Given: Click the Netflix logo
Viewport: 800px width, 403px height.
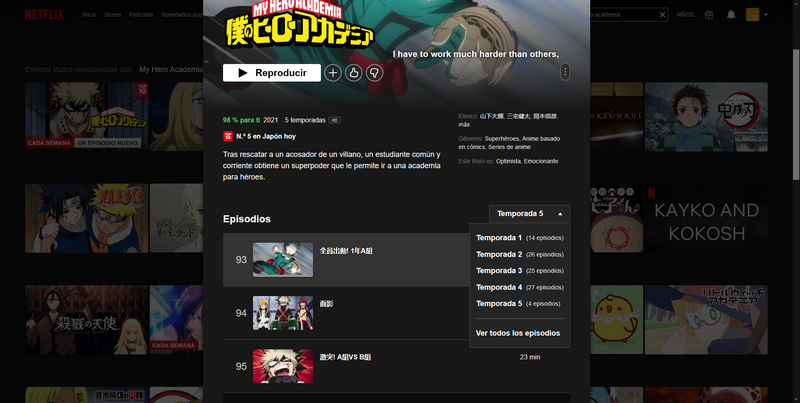Looking at the screenshot, I should (x=44, y=14).
